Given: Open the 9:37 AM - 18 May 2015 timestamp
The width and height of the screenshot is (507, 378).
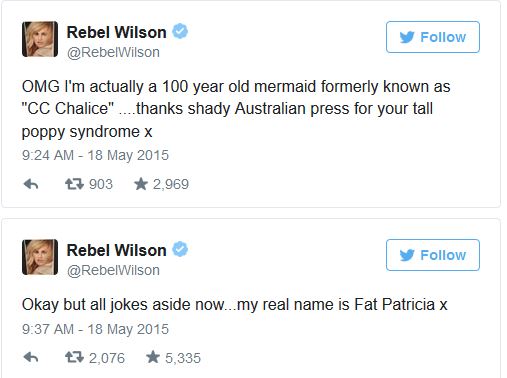Looking at the screenshot, I should click(x=95, y=329).
